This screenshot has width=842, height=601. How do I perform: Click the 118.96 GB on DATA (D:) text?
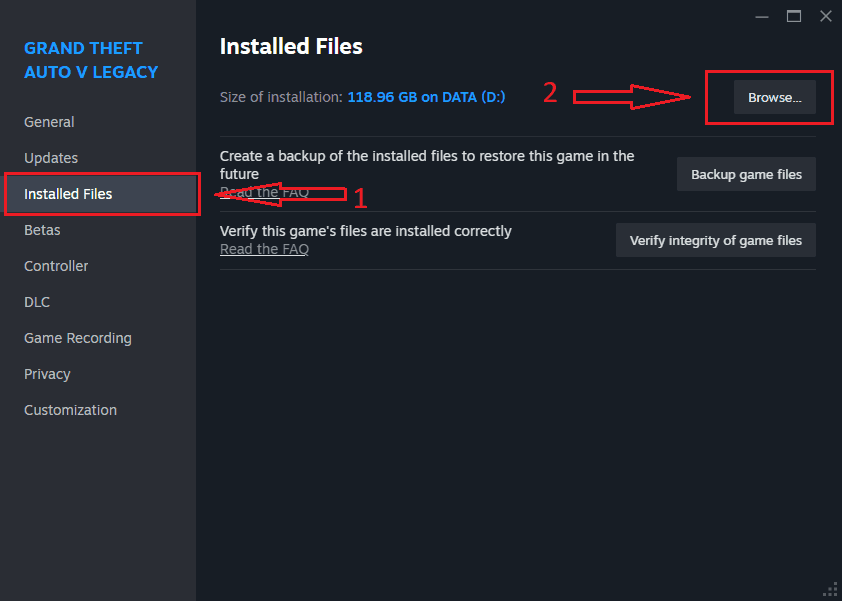[x=426, y=97]
